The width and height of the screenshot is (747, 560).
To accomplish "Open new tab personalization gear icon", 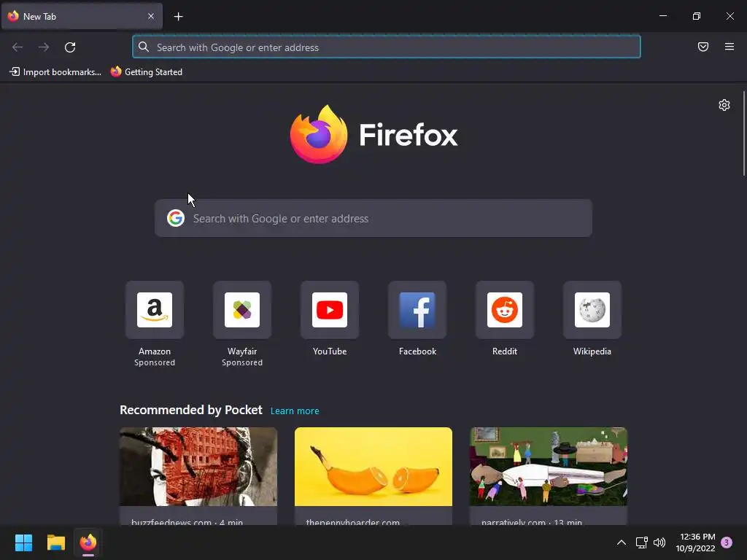I will pyautogui.click(x=724, y=105).
